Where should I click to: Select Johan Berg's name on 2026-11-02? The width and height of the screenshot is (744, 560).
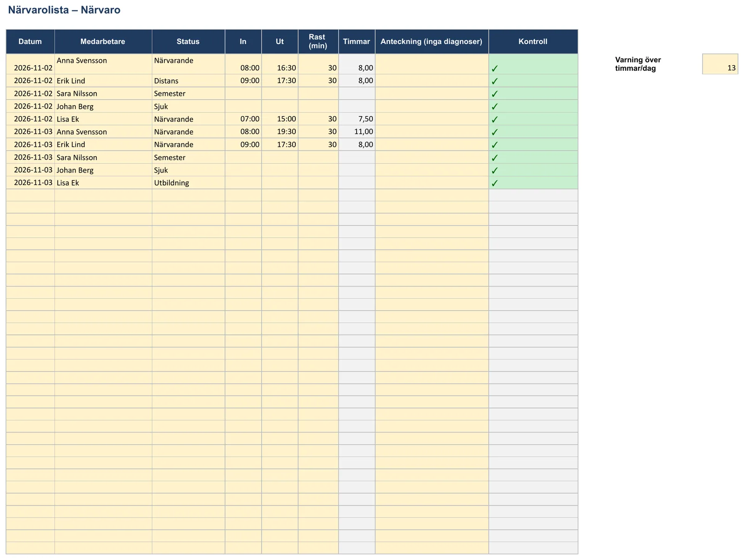pos(75,107)
